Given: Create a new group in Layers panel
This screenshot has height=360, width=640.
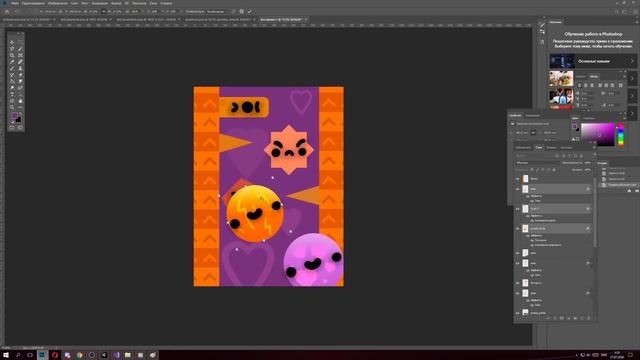Looking at the screenshot, I should click(x=575, y=318).
